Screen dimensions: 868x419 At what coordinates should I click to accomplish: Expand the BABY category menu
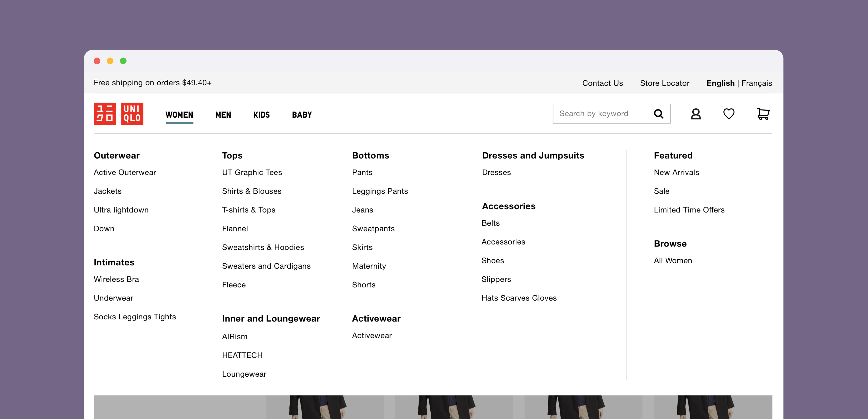[302, 115]
